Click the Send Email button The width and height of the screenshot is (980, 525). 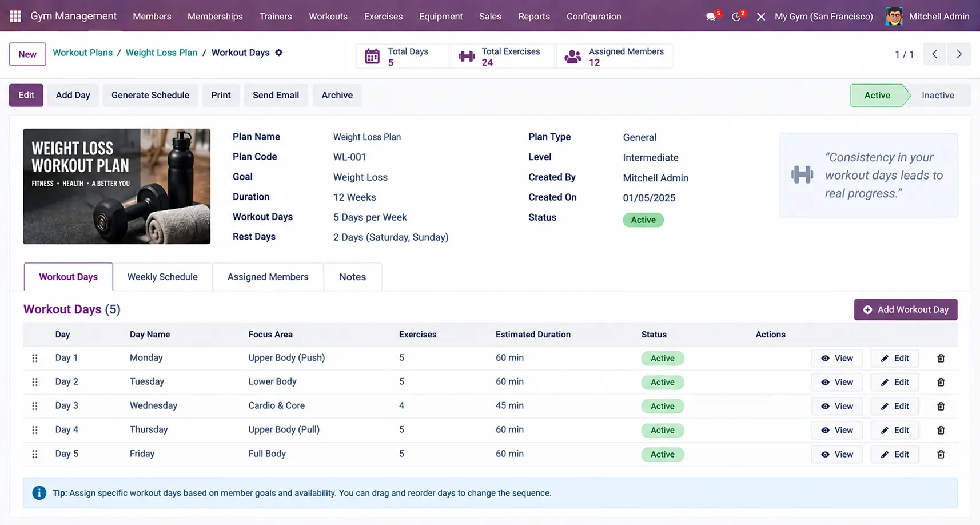(276, 95)
